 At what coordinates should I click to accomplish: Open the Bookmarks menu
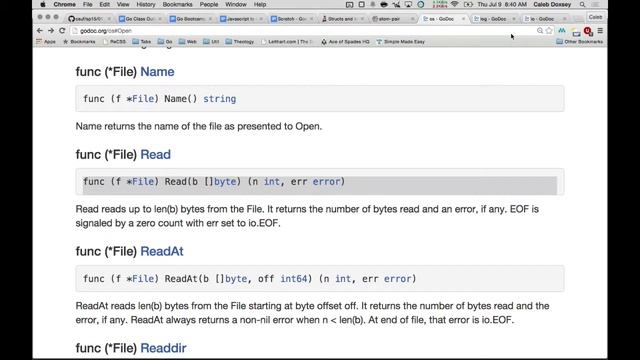pyautogui.click(x=178, y=4)
